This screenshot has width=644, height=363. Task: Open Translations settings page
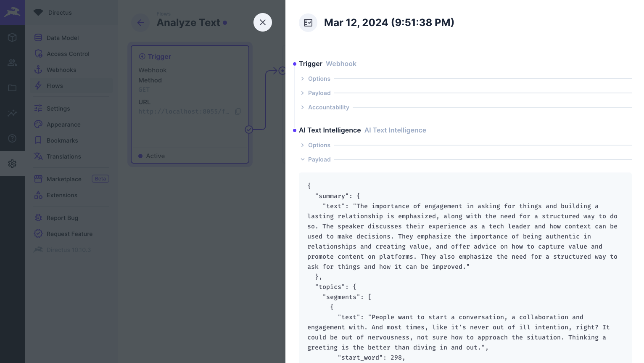[71, 156]
